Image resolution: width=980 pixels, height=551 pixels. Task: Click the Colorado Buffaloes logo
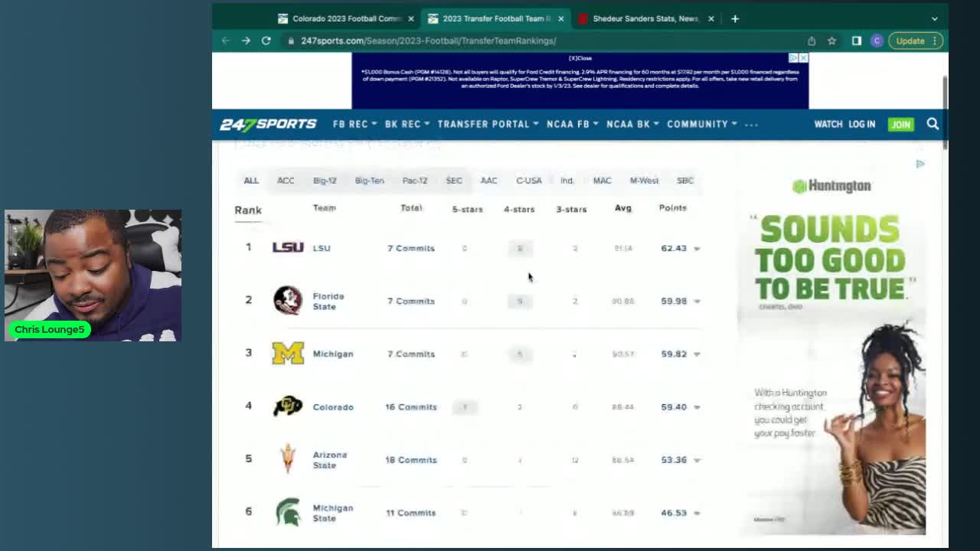tap(288, 406)
